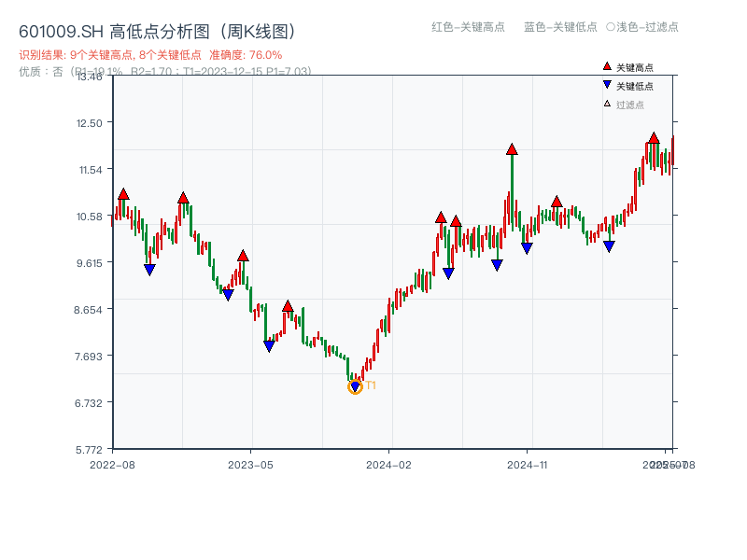Select the blue low marker just left of 2023-05 gridline
Screen dimensions: 747x560
(228, 295)
